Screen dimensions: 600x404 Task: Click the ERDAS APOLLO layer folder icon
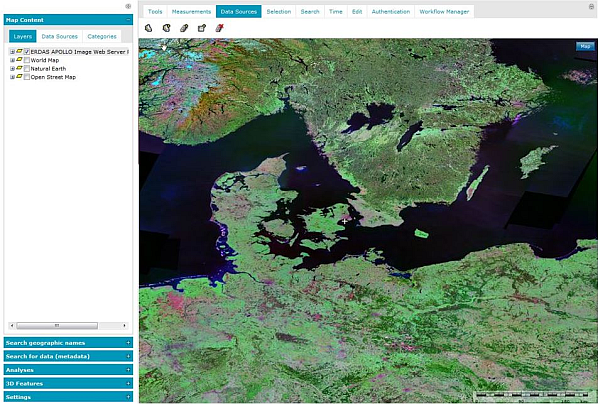tap(19, 51)
